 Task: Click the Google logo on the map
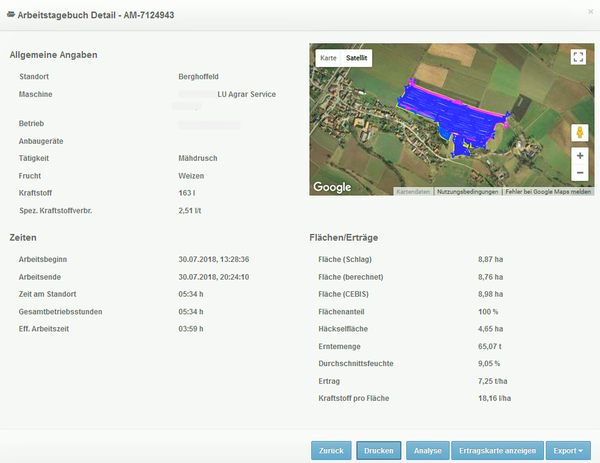[332, 187]
